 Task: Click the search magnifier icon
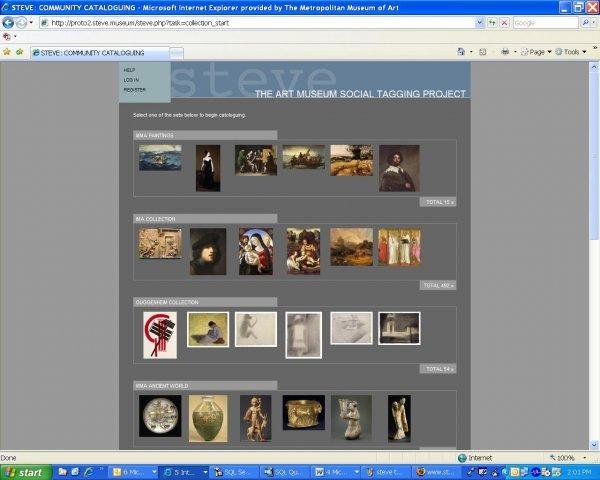click(x=586, y=23)
